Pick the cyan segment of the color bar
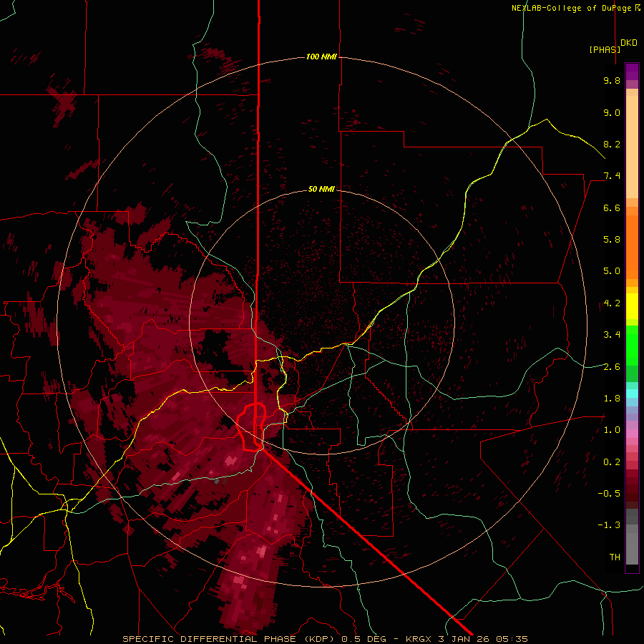The image size is (644, 644). 632,394
